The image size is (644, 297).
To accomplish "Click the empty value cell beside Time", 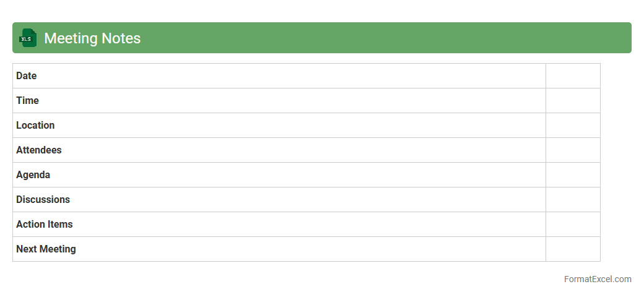I will tap(573, 101).
